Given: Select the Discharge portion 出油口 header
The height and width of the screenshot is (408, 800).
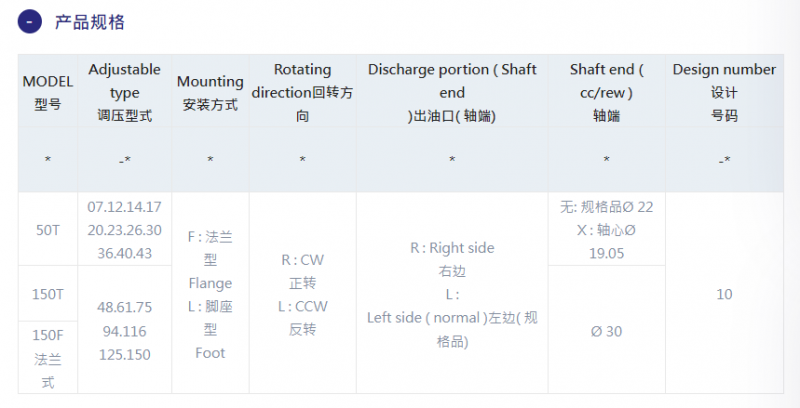Looking at the screenshot, I should [452, 93].
